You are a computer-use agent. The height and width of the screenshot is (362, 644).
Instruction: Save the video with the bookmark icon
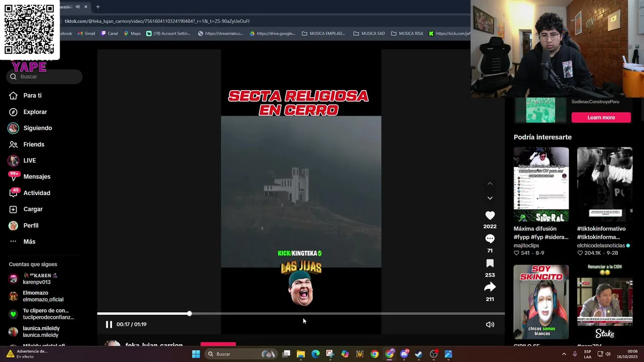click(490, 263)
